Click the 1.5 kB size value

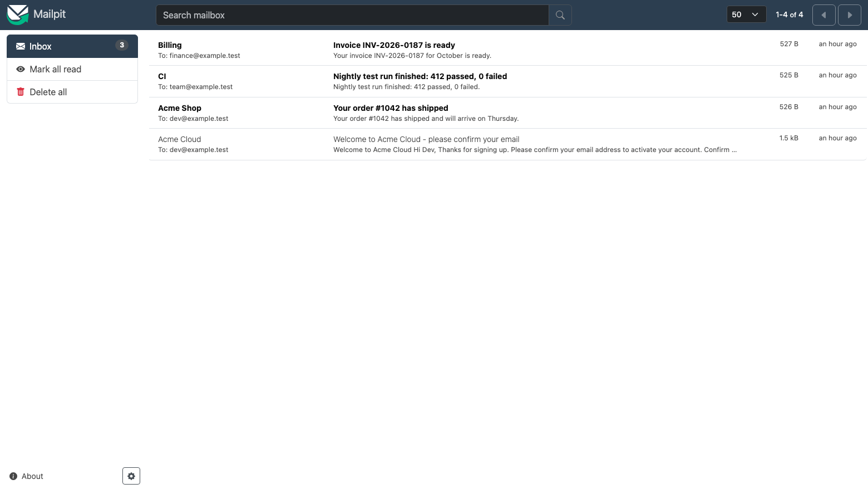788,138
